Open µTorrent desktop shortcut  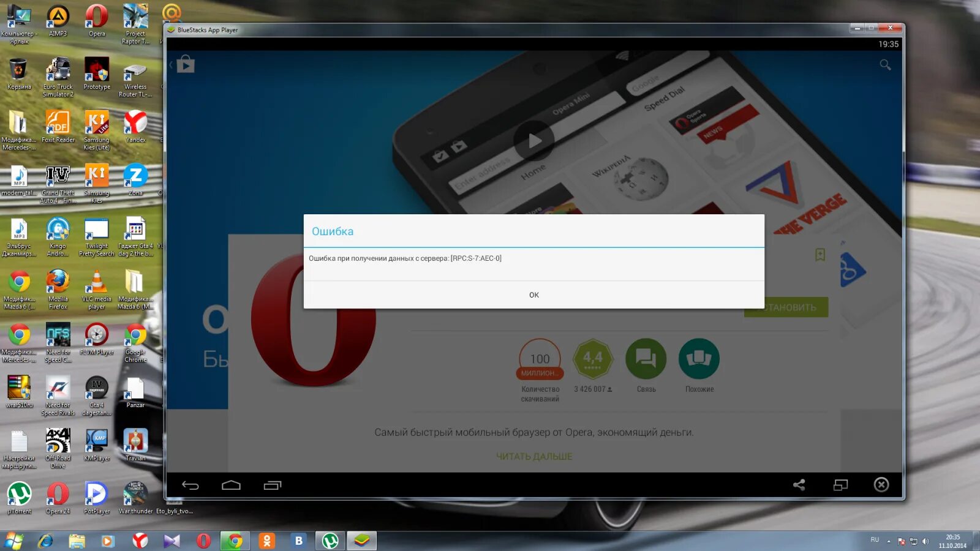point(19,498)
